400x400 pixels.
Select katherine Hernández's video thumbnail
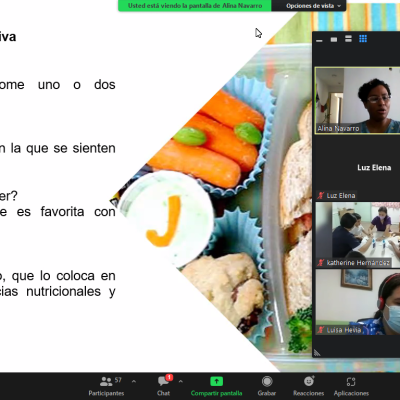click(x=357, y=235)
